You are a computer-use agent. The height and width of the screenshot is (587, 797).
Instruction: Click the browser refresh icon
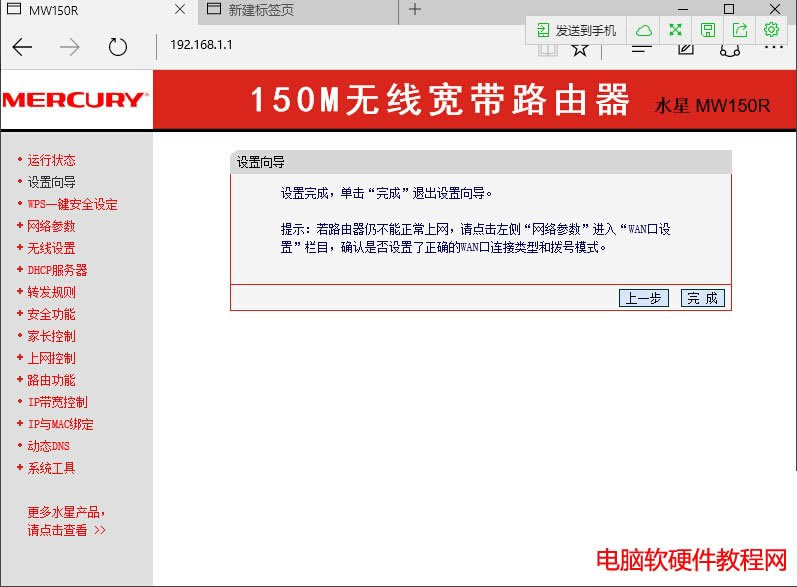coord(118,47)
